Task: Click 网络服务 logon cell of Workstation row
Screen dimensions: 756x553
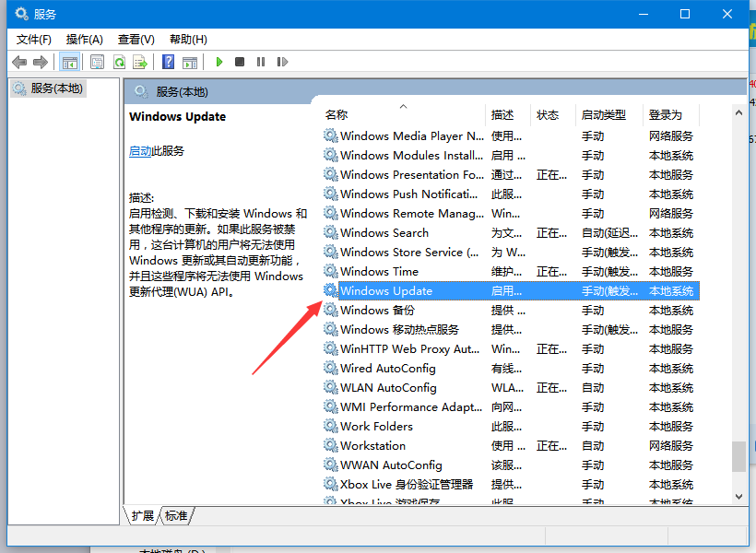Action: tap(670, 445)
